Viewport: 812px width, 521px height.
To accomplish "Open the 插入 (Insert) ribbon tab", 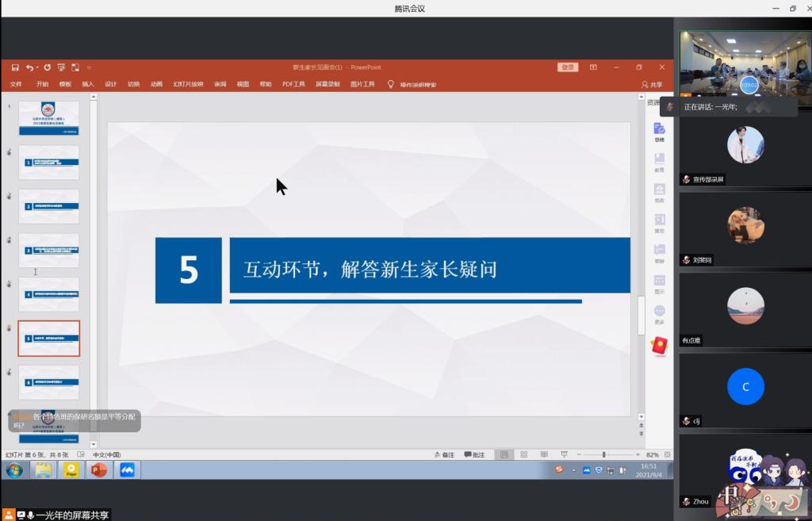I will click(87, 84).
